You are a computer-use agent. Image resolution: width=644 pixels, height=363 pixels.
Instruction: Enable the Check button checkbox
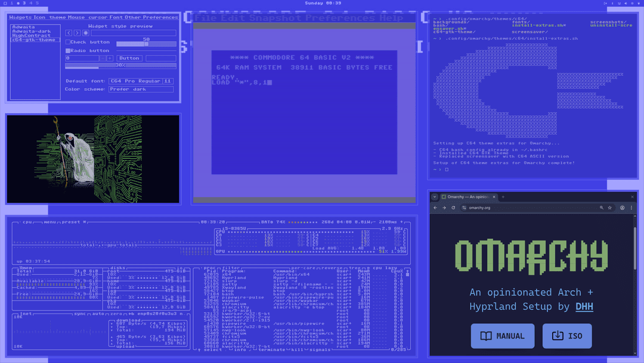pyautogui.click(x=68, y=42)
